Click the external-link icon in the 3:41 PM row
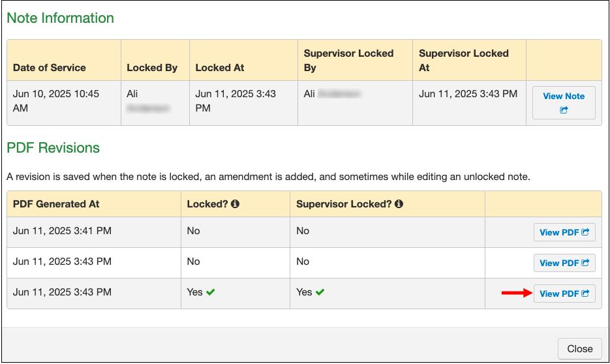This screenshot has height=364, width=610. pos(585,232)
